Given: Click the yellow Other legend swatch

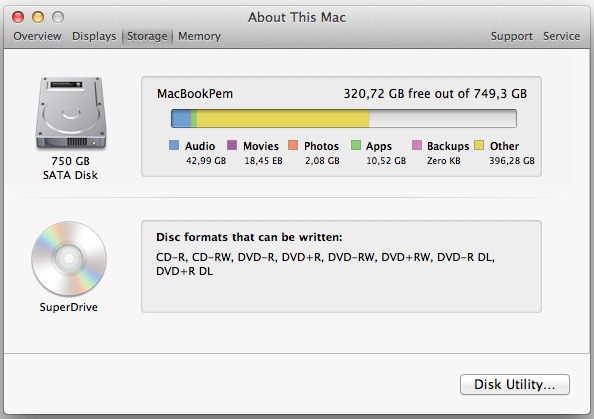Looking at the screenshot, I should pos(479,145).
